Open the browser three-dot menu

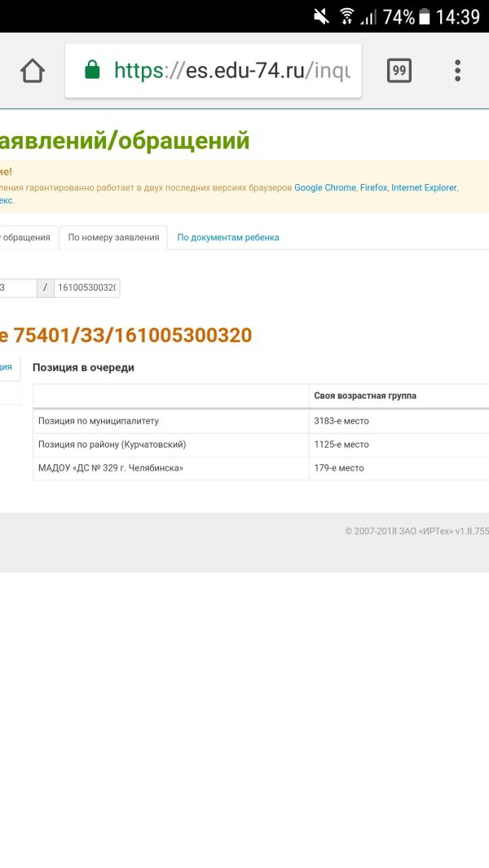pyautogui.click(x=457, y=71)
